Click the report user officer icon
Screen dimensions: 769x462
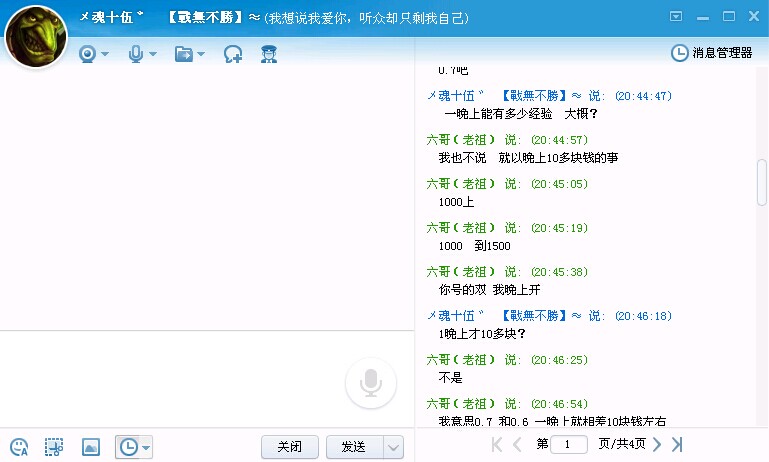point(268,54)
